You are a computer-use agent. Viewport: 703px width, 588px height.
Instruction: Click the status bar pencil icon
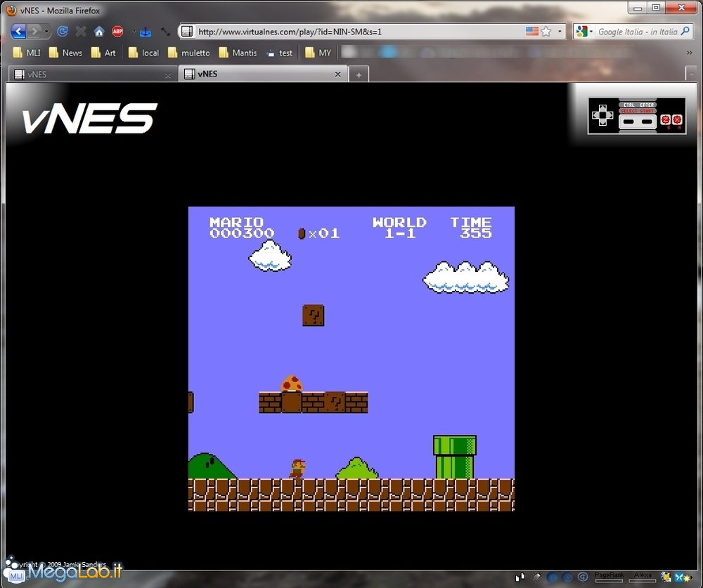pos(536,577)
